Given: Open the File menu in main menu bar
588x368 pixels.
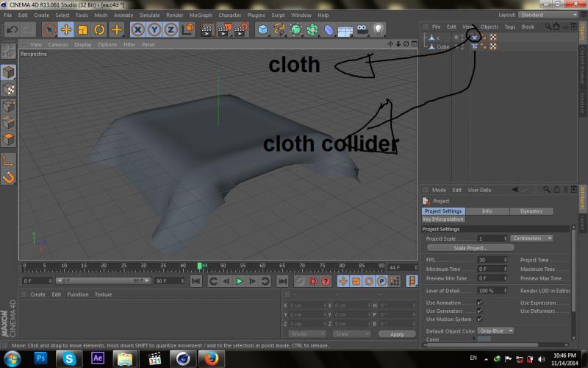Looking at the screenshot, I should [x=7, y=15].
